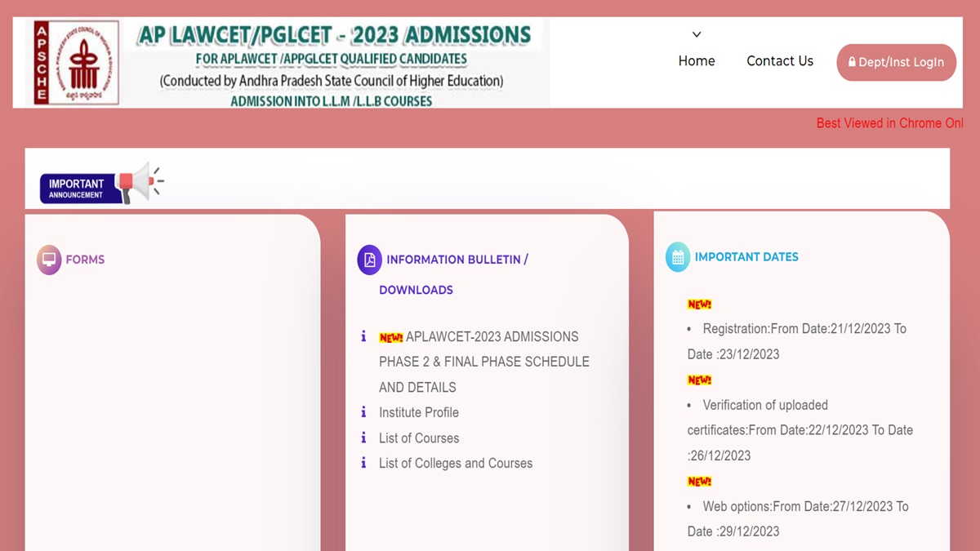This screenshot has height=551, width=980.
Task: Click the Registration dates entry
Action: [x=797, y=341]
